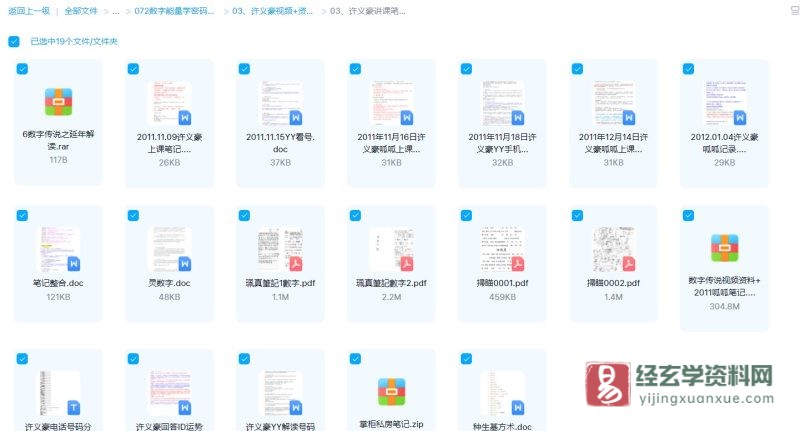Screen dimensions: 800x431
Task: Open the 掌柜私房笔记.zip archive icon
Action: 391,392
